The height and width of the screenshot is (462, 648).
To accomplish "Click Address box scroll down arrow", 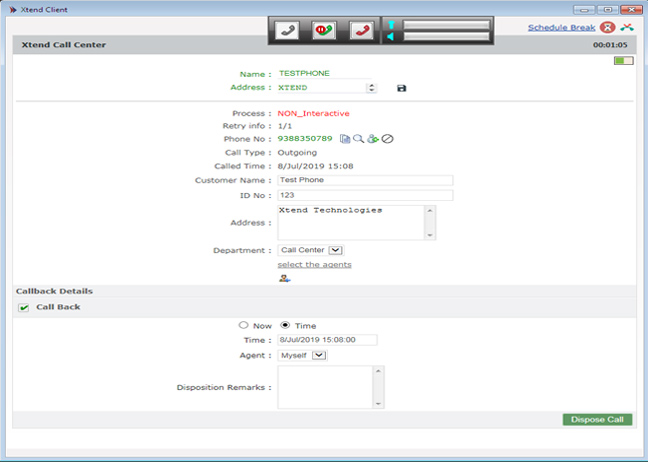I will pos(430,235).
